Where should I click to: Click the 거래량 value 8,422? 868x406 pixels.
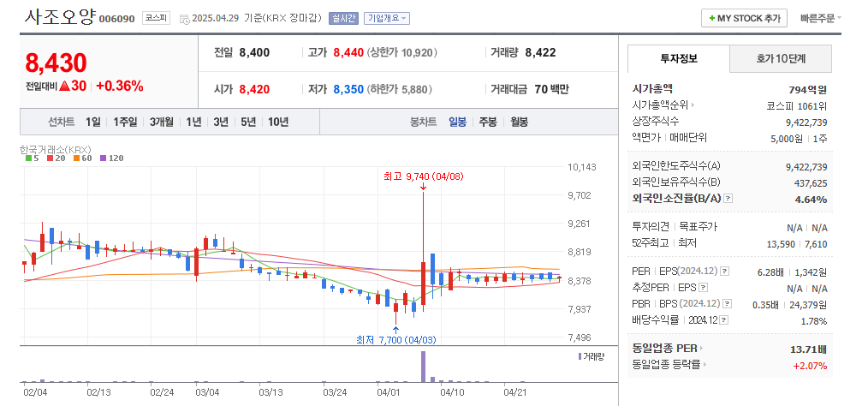click(x=540, y=53)
